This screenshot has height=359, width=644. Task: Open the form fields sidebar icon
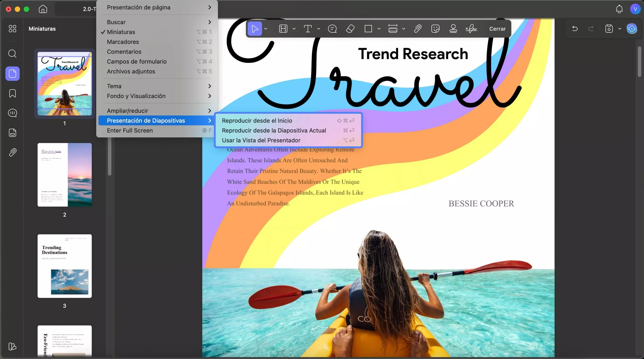click(12, 133)
